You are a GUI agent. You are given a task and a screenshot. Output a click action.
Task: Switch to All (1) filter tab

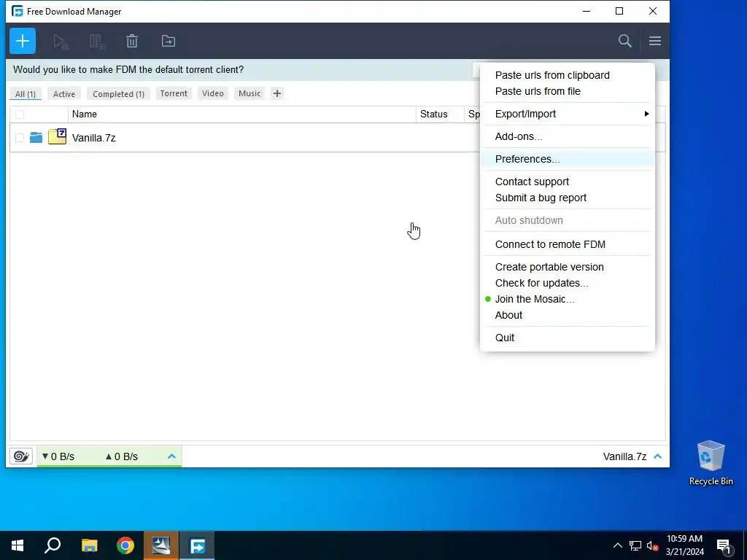coord(26,94)
